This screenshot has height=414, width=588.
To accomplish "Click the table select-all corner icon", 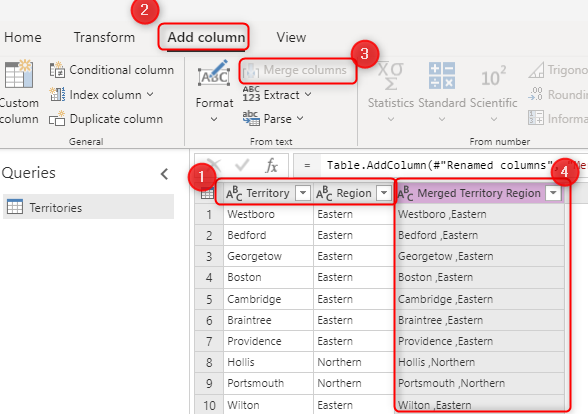I will click(x=207, y=194).
